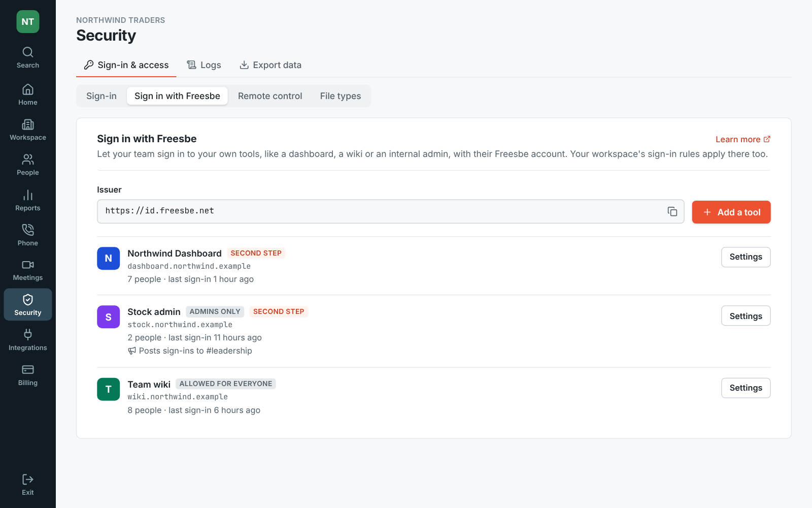Click the ALLOWED FOR EVERYONE badge

pyautogui.click(x=226, y=384)
